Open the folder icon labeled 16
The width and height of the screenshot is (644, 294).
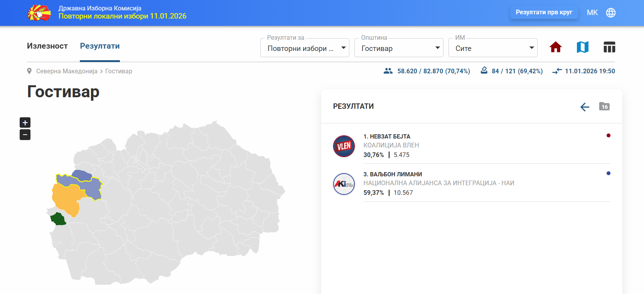click(x=604, y=106)
